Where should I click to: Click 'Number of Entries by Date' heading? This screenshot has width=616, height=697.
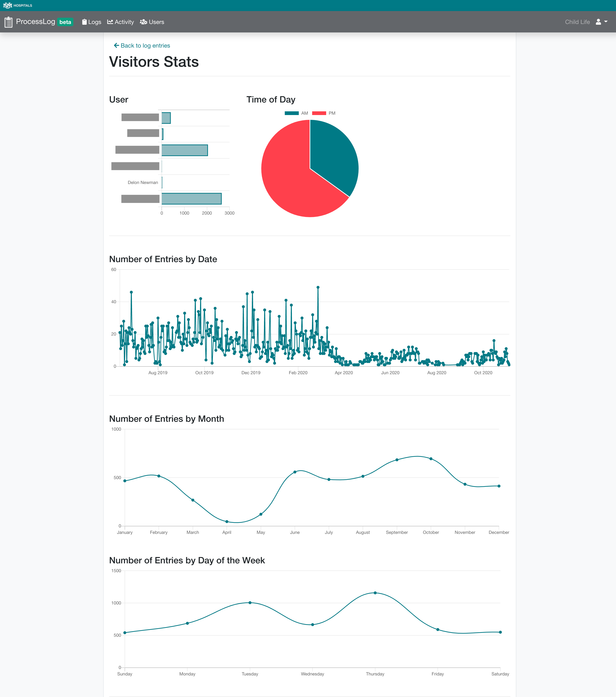tap(163, 259)
